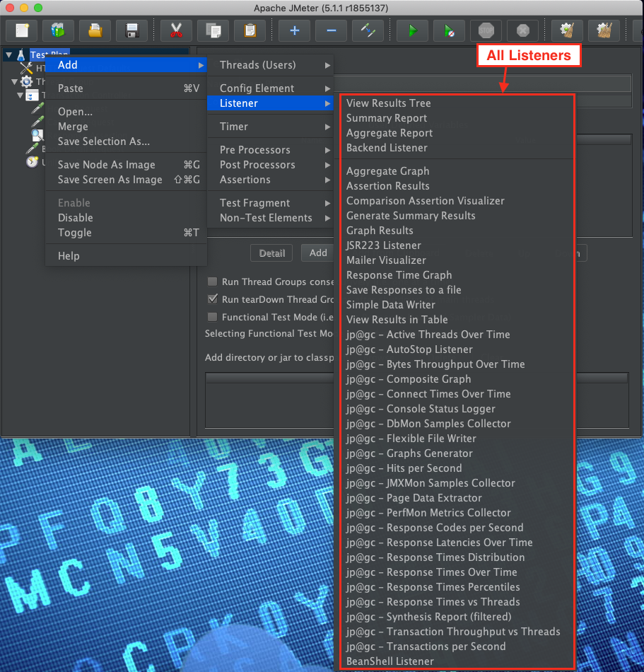The image size is (644, 672).
Task: Click the Detail button
Action: (271, 253)
